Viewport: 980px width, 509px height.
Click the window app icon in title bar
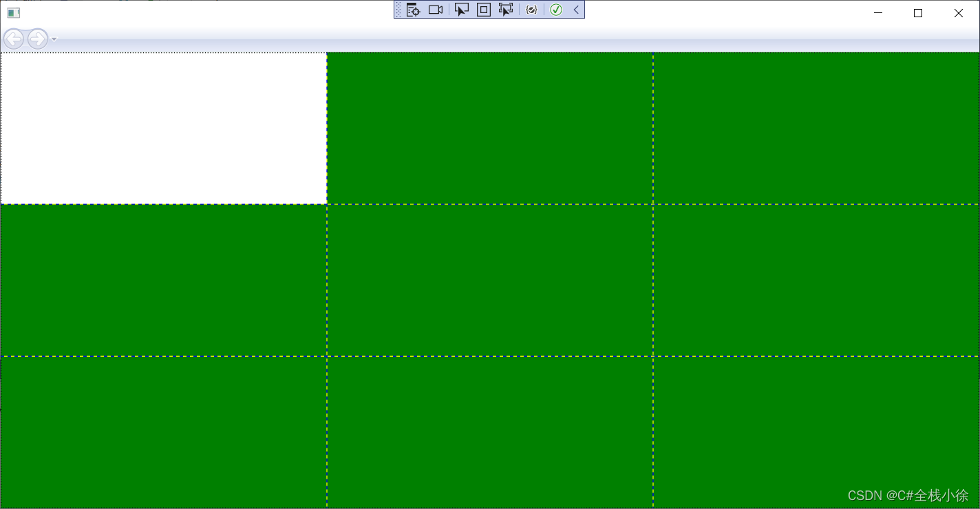point(14,13)
